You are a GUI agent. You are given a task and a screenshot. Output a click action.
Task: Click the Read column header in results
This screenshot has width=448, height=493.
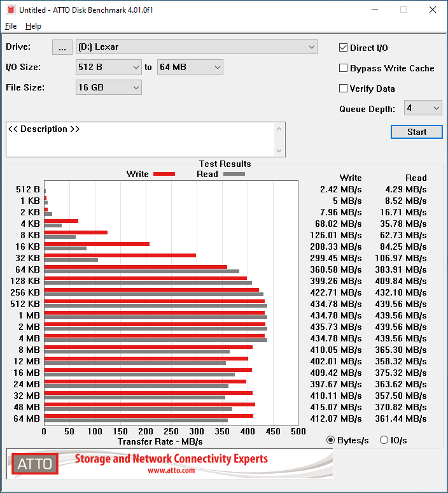[x=416, y=178]
